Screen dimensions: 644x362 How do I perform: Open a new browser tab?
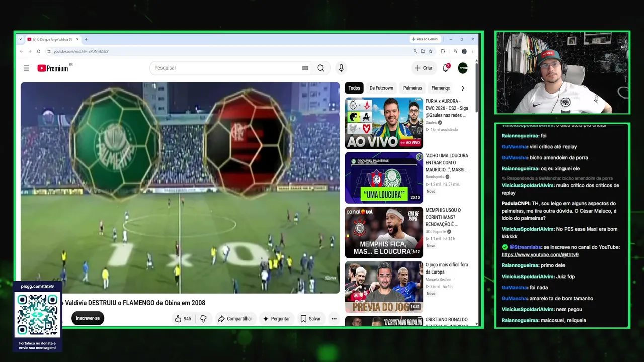(x=86, y=39)
